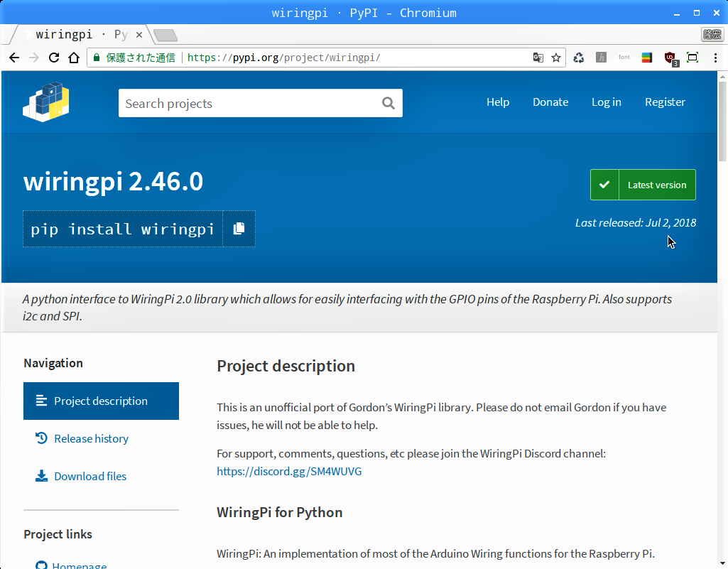
Task: Open the Chromium three-dot menu
Action: tap(715, 58)
